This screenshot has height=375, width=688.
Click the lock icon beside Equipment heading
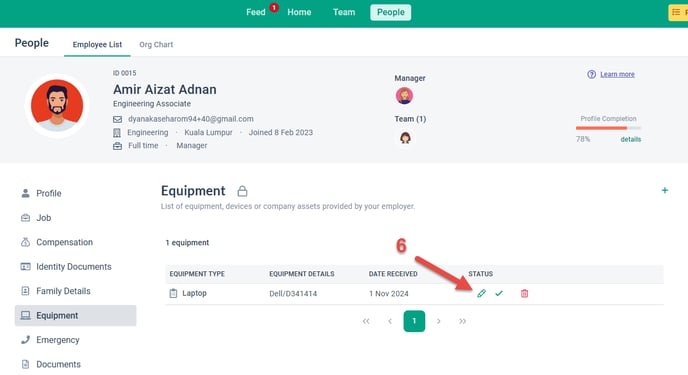(242, 191)
